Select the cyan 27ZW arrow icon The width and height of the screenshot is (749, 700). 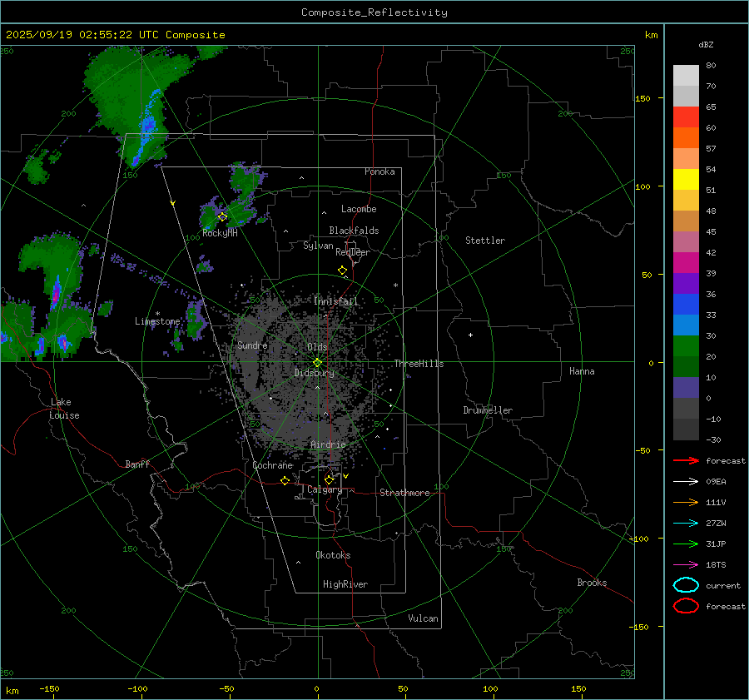point(686,523)
